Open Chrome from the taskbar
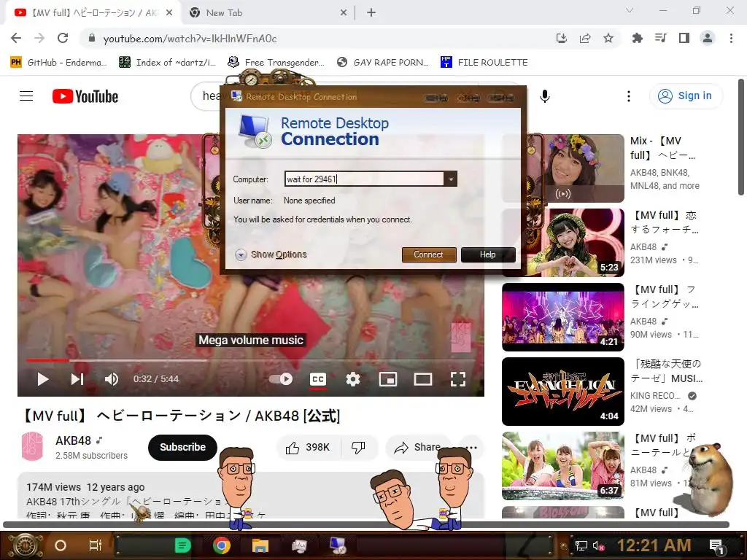This screenshot has width=747, height=560. click(x=222, y=545)
